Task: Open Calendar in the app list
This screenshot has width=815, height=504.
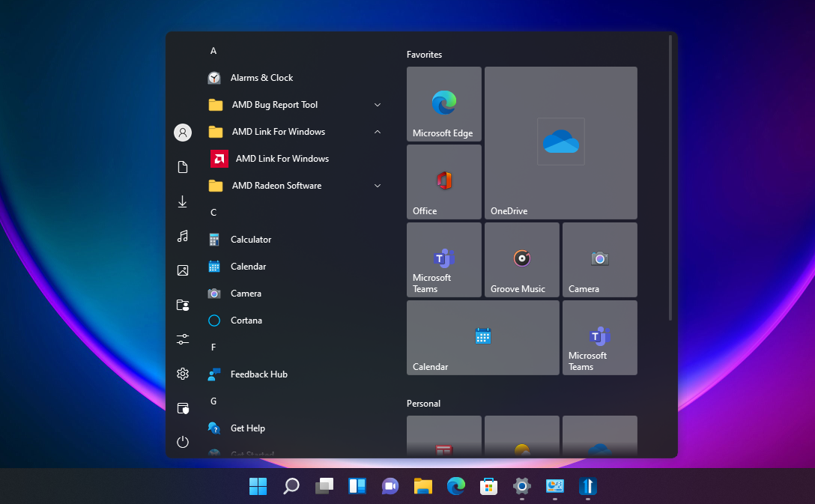Action: coord(297,267)
